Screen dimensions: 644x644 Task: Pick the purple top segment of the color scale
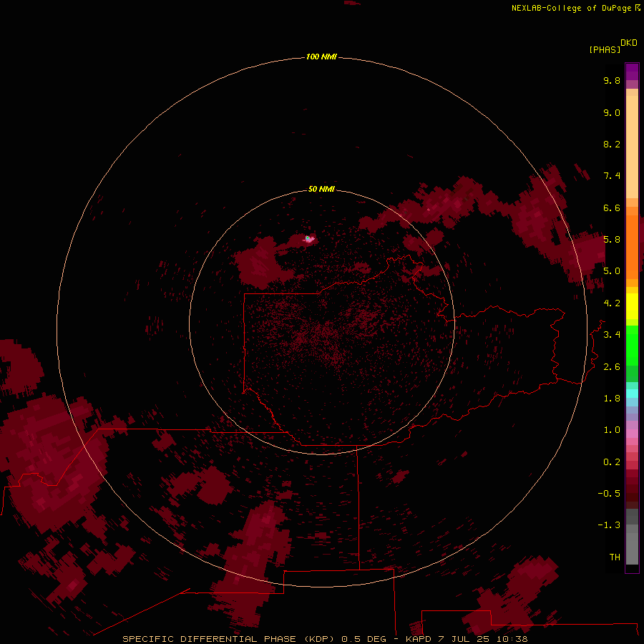(x=632, y=72)
